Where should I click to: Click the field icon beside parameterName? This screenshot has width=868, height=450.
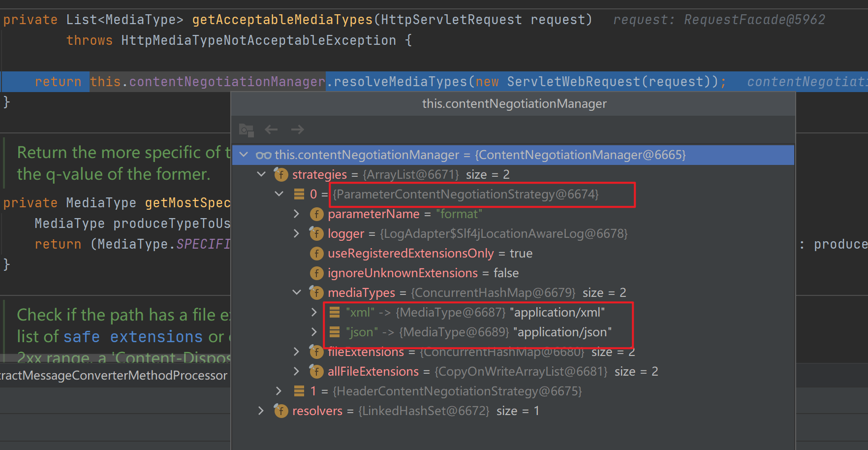point(316,214)
